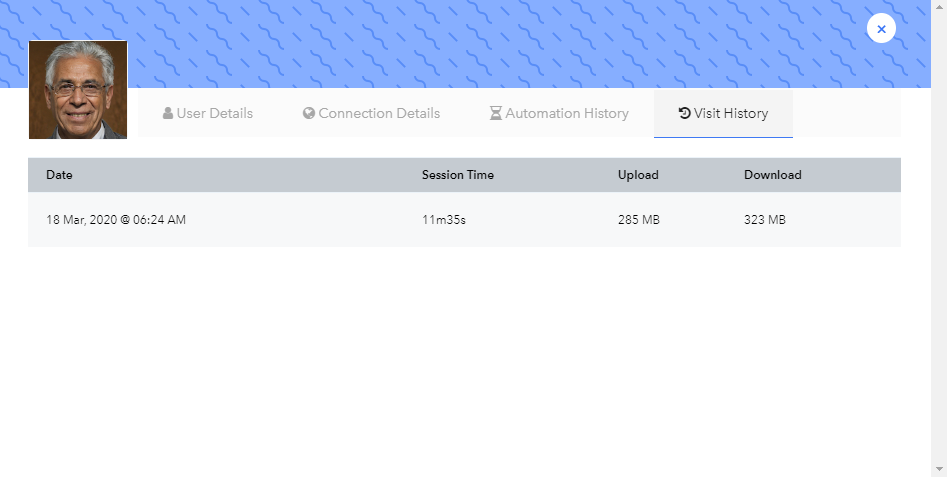
Task: Click the user profile photo
Action: pos(78,89)
